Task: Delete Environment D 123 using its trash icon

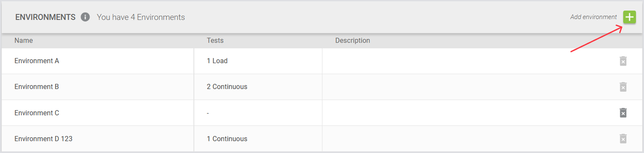Action: tap(623, 139)
